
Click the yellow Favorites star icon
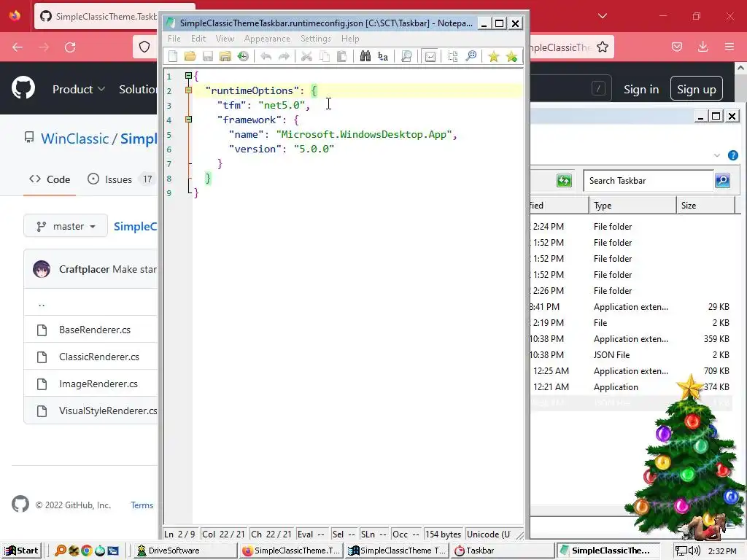(x=494, y=57)
